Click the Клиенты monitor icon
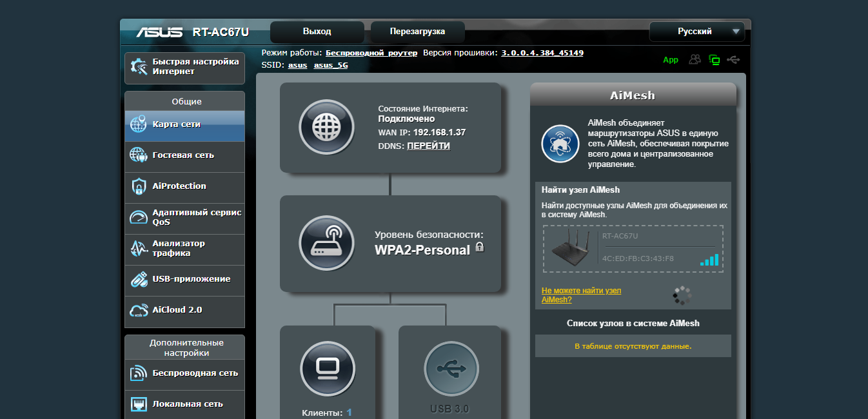 click(328, 368)
